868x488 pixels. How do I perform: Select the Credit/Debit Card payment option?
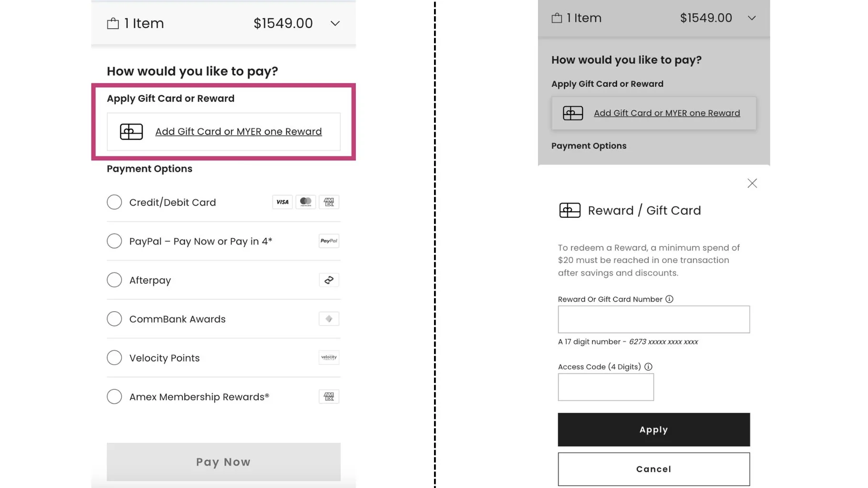(x=114, y=202)
